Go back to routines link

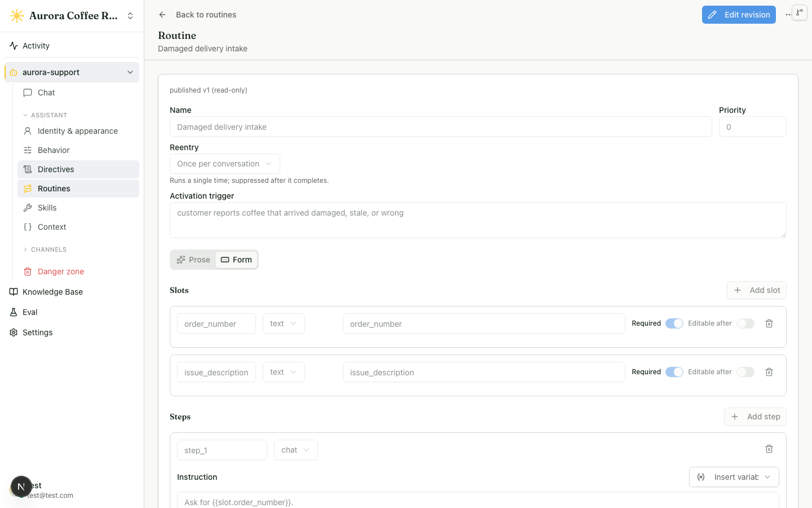pos(206,15)
